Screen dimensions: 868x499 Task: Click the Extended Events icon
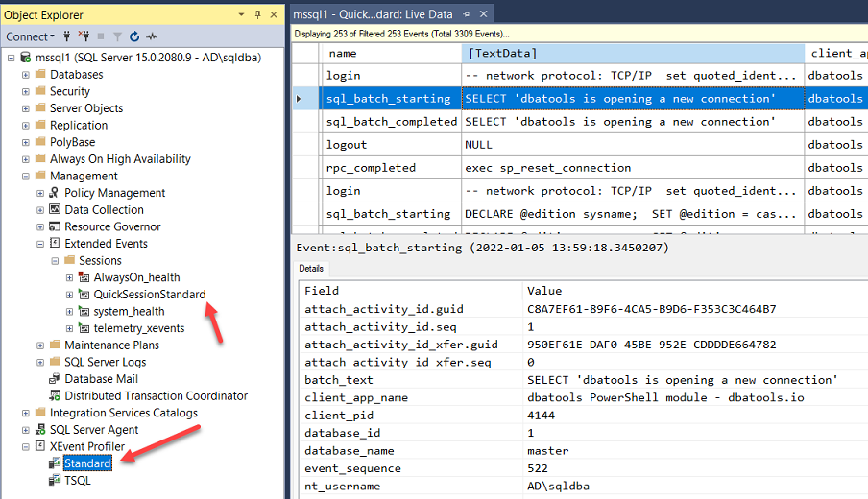[54, 243]
